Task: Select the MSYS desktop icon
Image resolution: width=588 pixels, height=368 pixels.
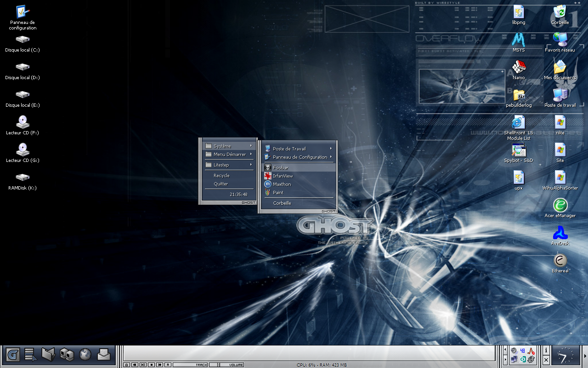Action: point(519,42)
